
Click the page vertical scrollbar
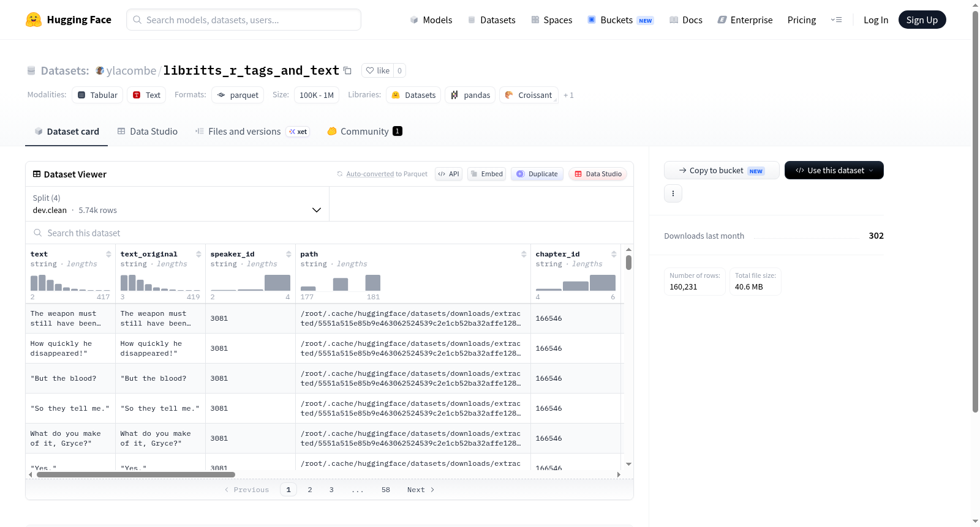tap(975, 212)
